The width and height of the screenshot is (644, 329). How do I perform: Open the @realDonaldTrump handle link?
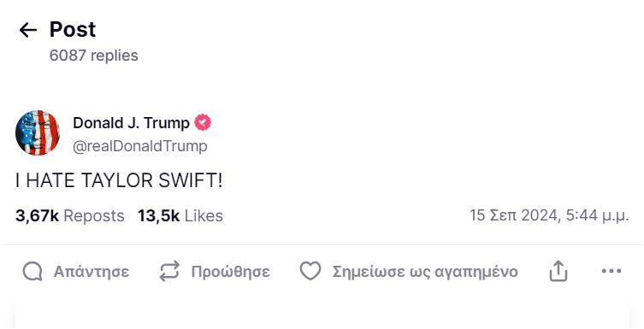[140, 146]
